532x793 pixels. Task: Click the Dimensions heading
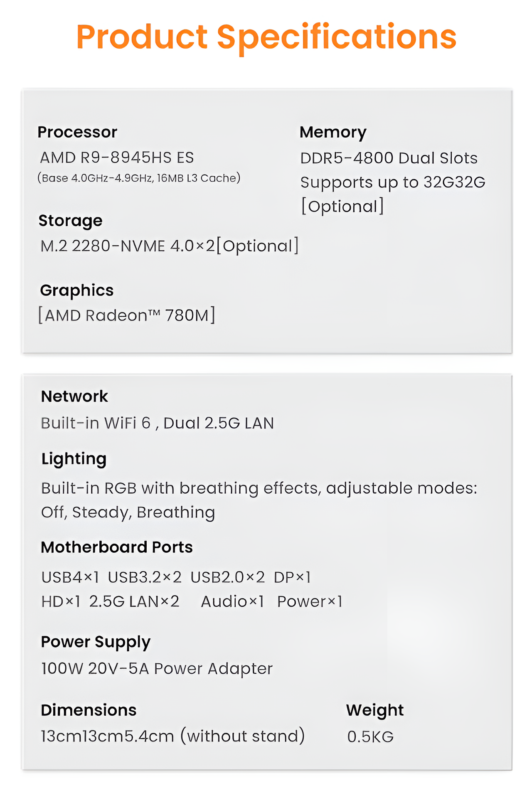tap(89, 710)
